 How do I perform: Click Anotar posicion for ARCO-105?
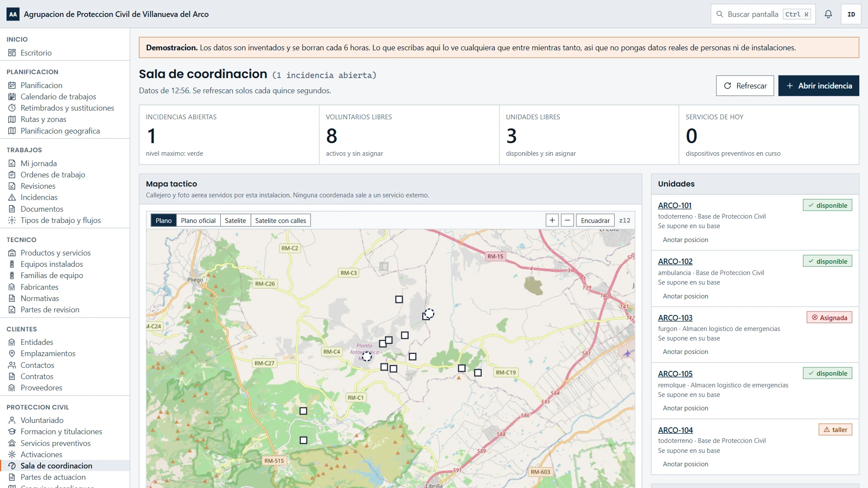pyautogui.click(x=685, y=408)
